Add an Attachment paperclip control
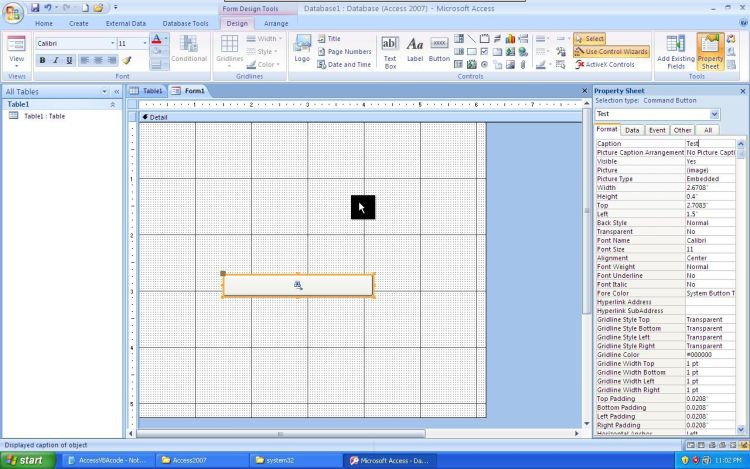The image size is (750, 469). click(x=523, y=64)
